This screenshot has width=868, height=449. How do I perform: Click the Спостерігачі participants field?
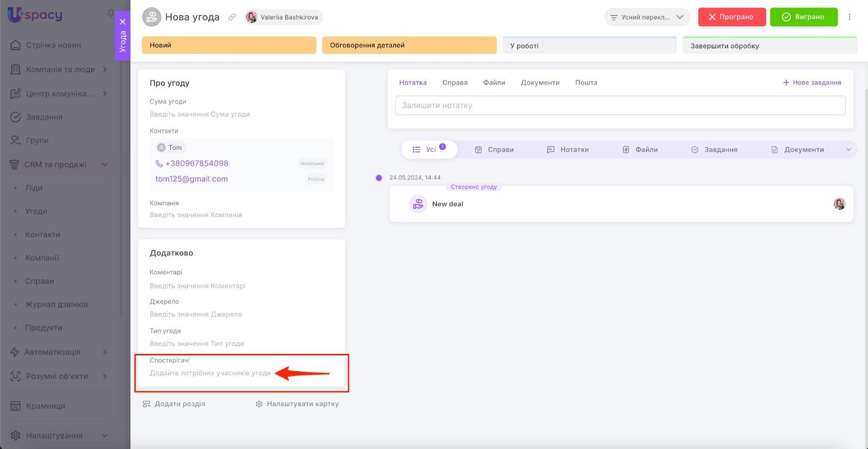210,373
